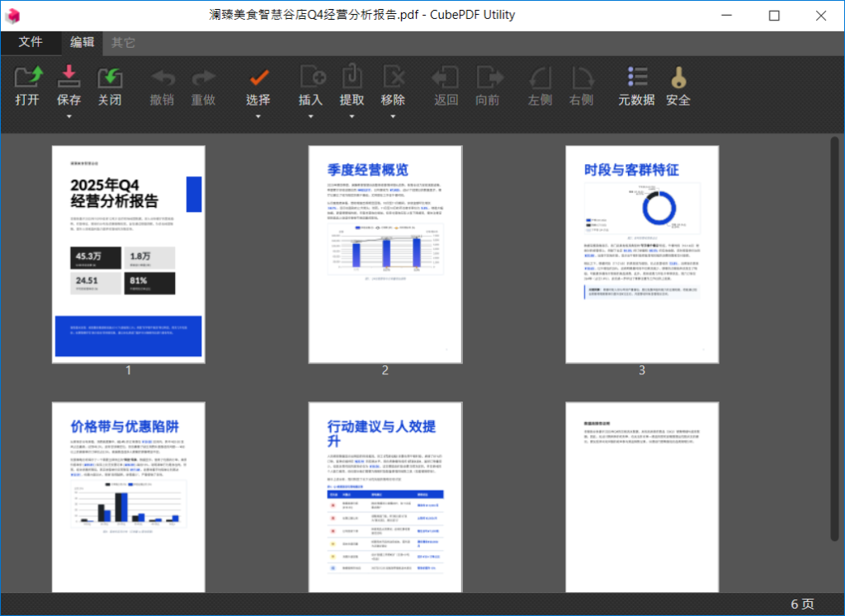845x616 pixels.
Task: Click the vertical scrollbar of page view
Action: [834, 330]
